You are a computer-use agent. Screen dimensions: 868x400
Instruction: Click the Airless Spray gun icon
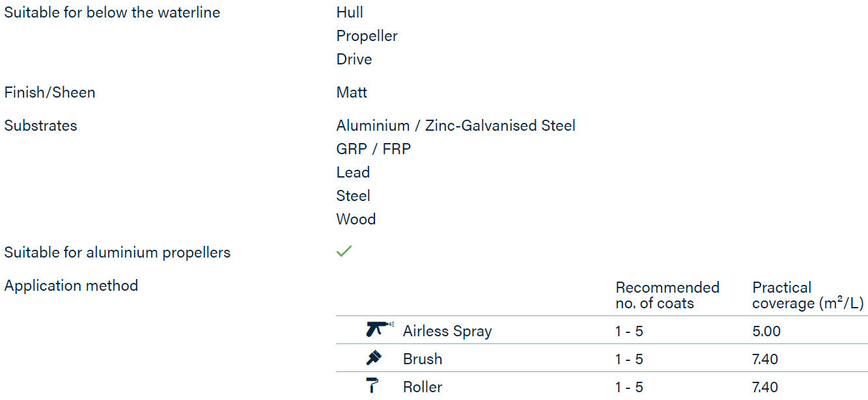[380, 328]
